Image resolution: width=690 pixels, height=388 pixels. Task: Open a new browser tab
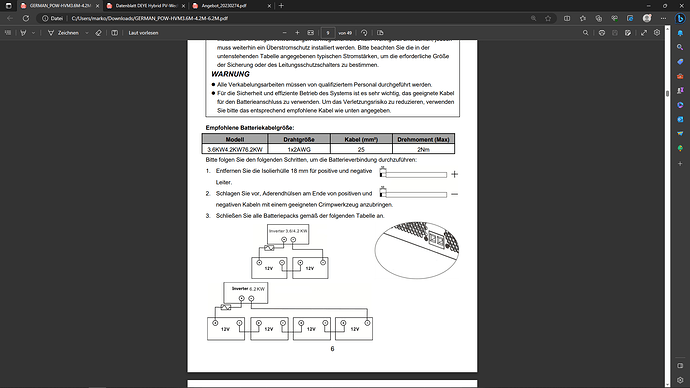281,6
